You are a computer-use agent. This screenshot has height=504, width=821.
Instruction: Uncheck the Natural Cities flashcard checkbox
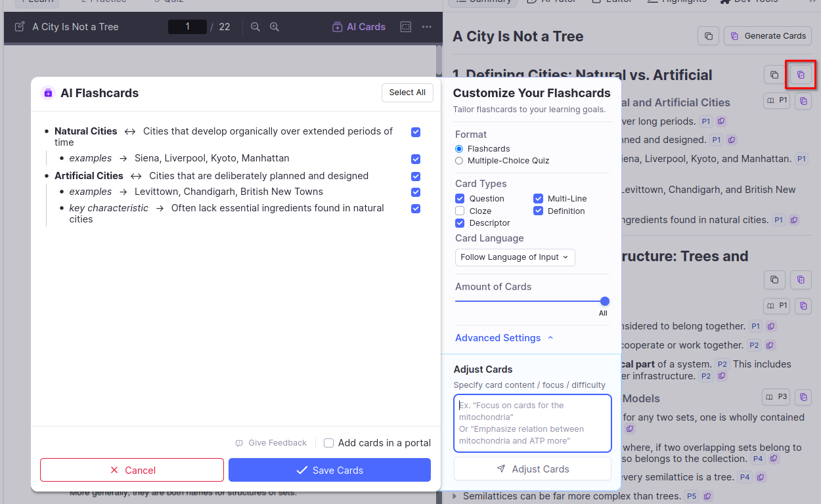pos(416,132)
